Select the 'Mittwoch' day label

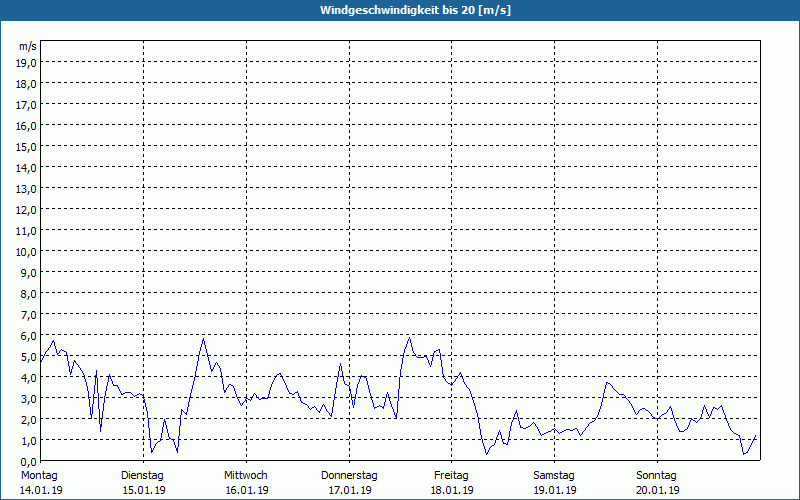246,476
